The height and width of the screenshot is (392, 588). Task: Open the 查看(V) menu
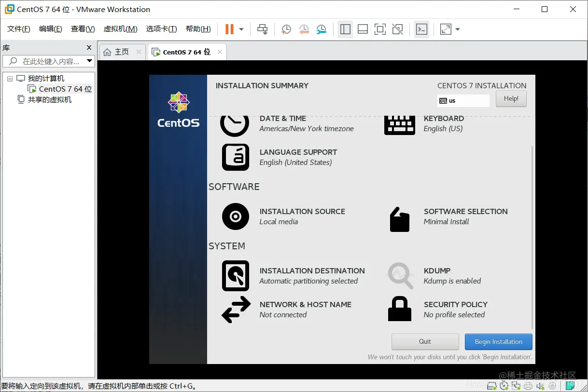click(83, 29)
